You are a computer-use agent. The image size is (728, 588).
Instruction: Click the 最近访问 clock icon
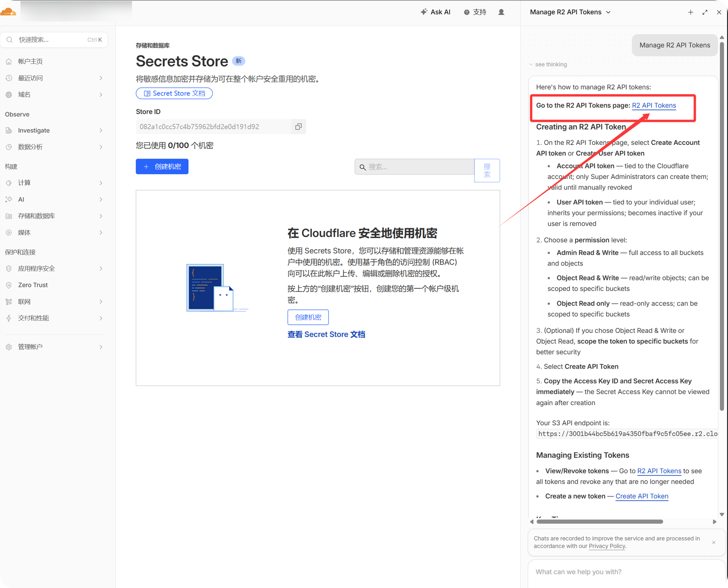click(9, 78)
